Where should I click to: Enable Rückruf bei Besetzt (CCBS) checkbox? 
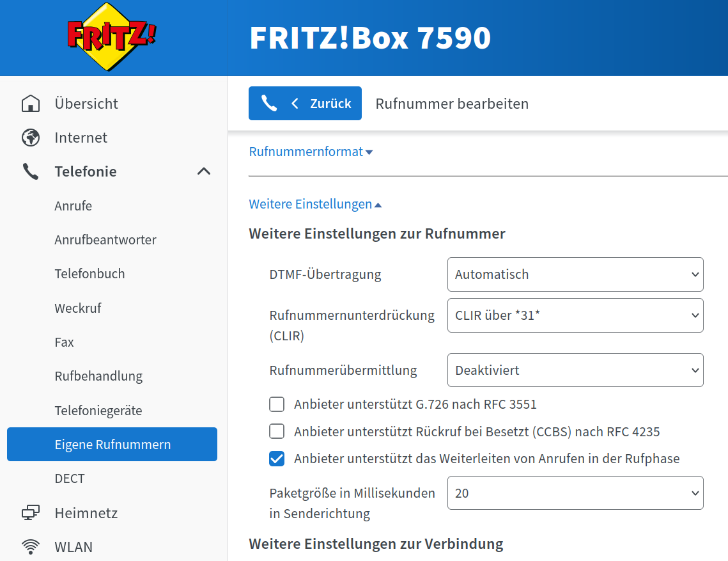[x=277, y=431]
